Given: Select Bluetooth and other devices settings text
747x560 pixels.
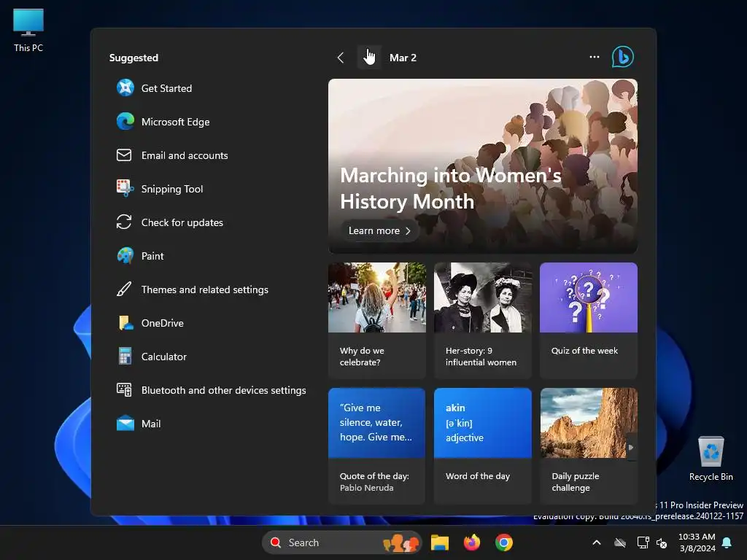Looking at the screenshot, I should pos(223,390).
